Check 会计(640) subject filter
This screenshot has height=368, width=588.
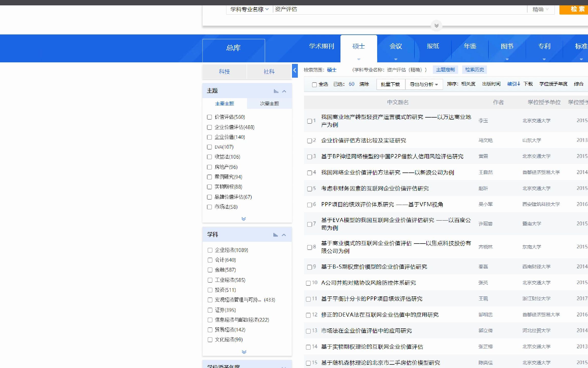click(x=210, y=260)
